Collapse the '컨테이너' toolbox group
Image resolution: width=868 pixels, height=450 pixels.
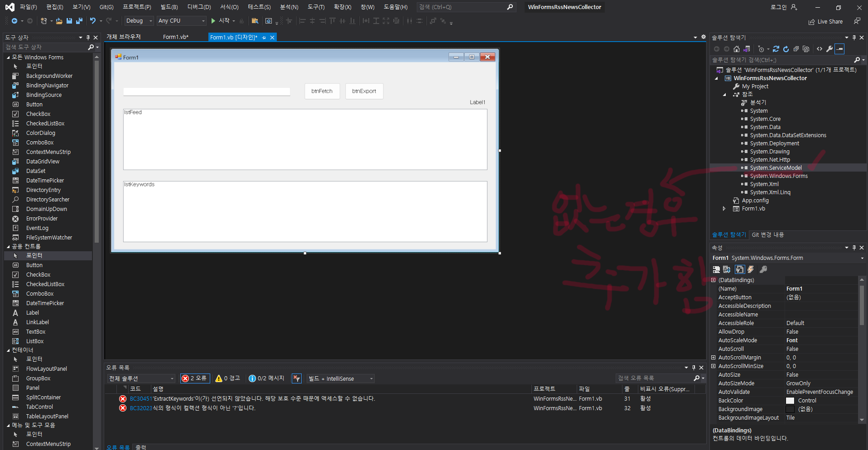8,350
